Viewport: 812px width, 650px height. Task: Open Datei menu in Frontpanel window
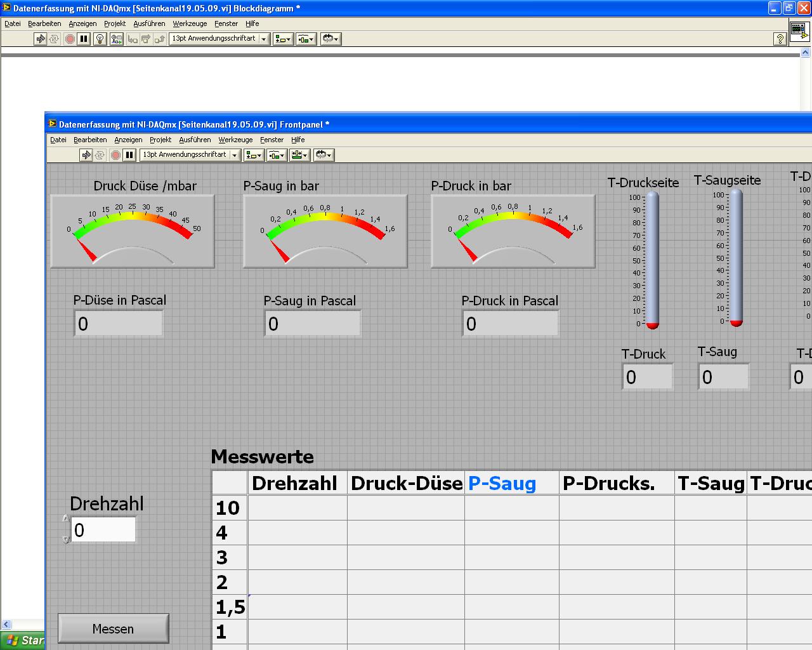pos(58,140)
